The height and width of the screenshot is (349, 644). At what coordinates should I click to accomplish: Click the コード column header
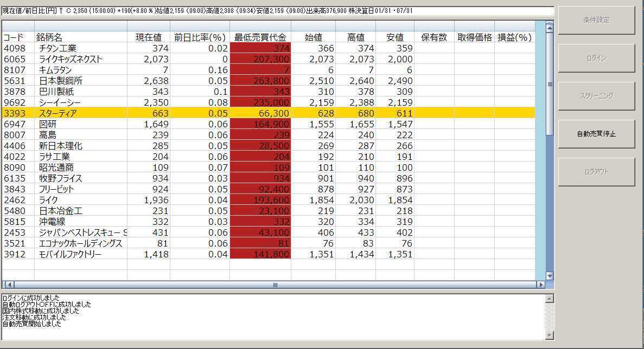click(x=14, y=37)
